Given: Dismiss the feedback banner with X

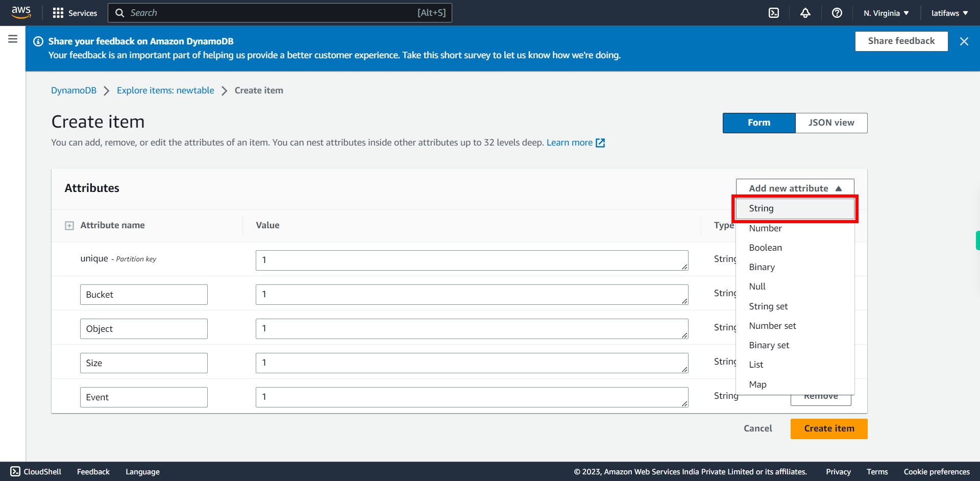Looking at the screenshot, I should pyautogui.click(x=964, y=41).
